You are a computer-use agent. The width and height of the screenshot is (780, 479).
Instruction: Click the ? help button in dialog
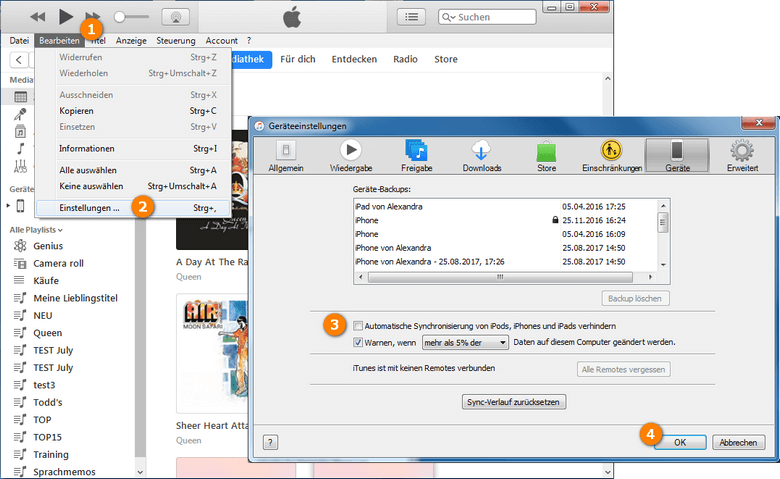(x=270, y=442)
